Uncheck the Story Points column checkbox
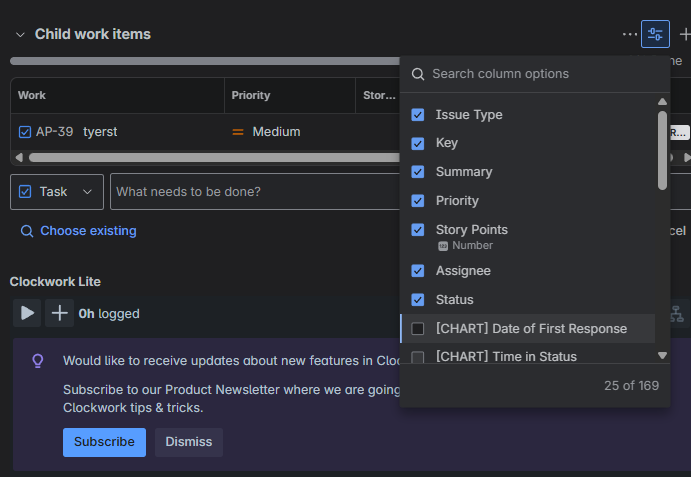The image size is (691, 477). [418, 230]
